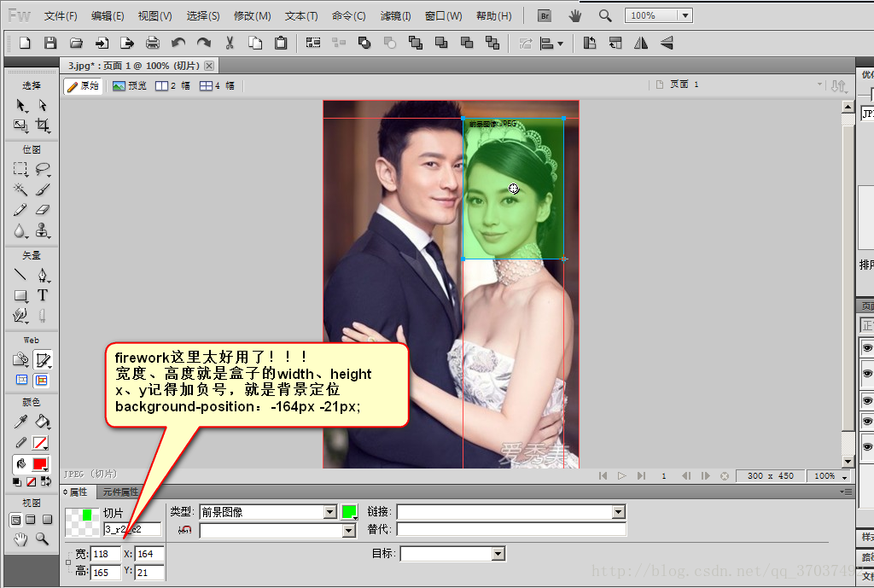Click the Print toolbar icon
Screen dimensions: 874x588
[x=152, y=43]
